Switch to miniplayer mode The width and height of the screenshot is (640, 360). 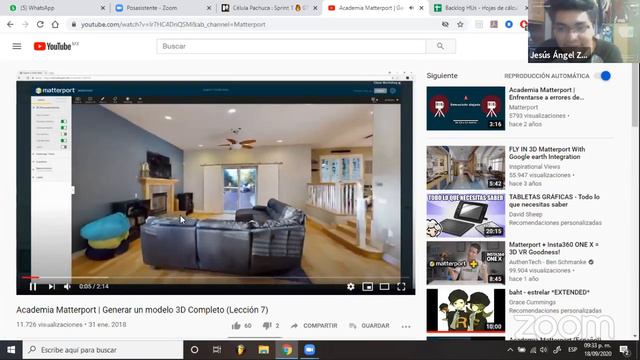[367, 287]
